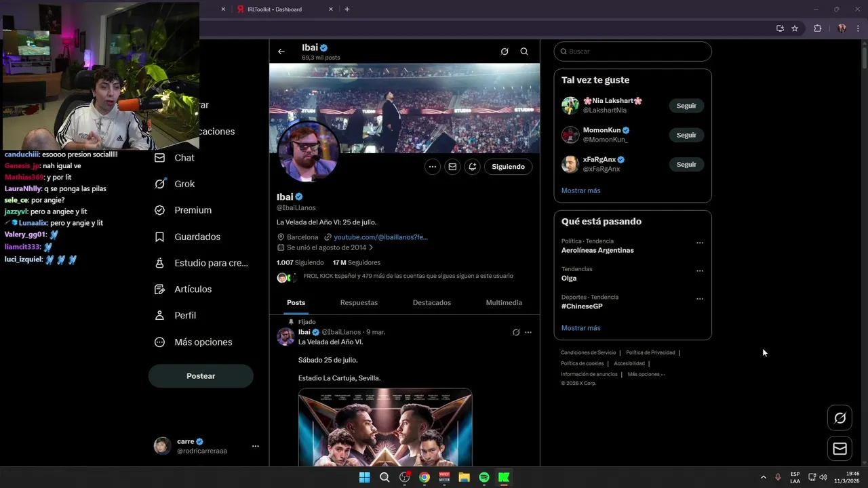Open Chrome from taskbar

tap(424, 477)
